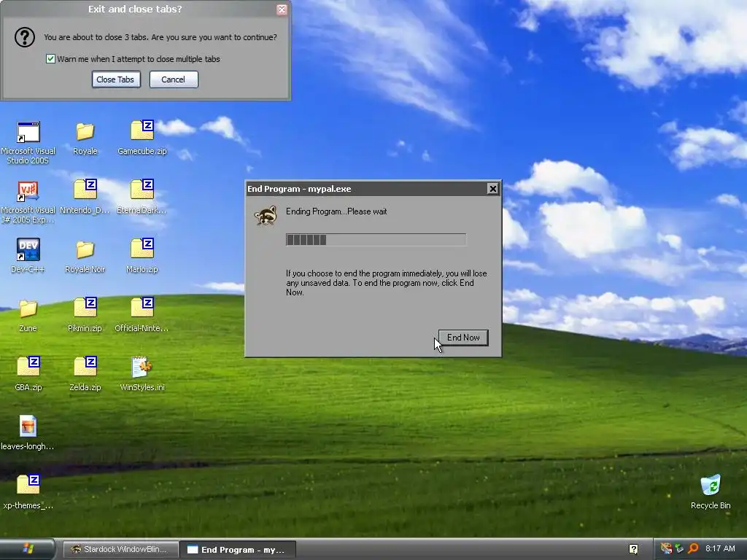Select the Recycle Bin icon

(711, 485)
